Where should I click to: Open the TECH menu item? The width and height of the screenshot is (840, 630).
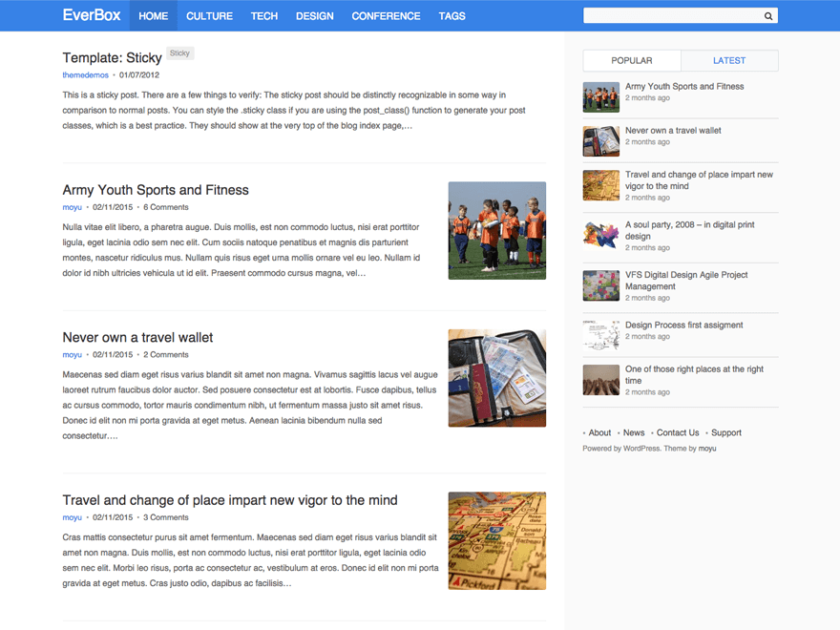(263, 15)
